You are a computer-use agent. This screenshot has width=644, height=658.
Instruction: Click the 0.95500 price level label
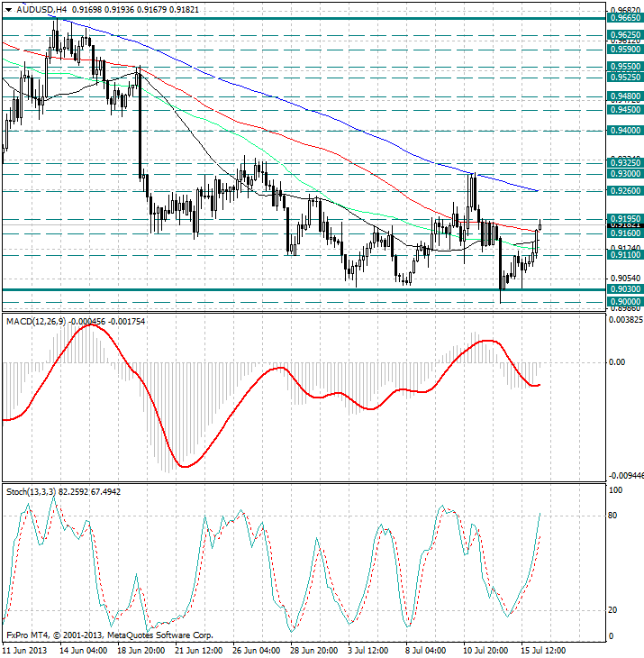pyautogui.click(x=624, y=67)
